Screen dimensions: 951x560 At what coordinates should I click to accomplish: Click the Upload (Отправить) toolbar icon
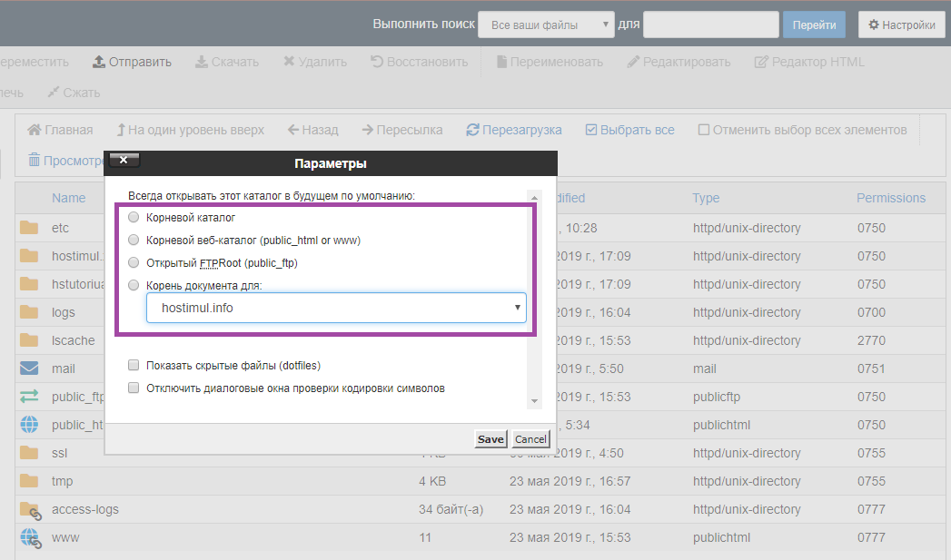(x=99, y=62)
